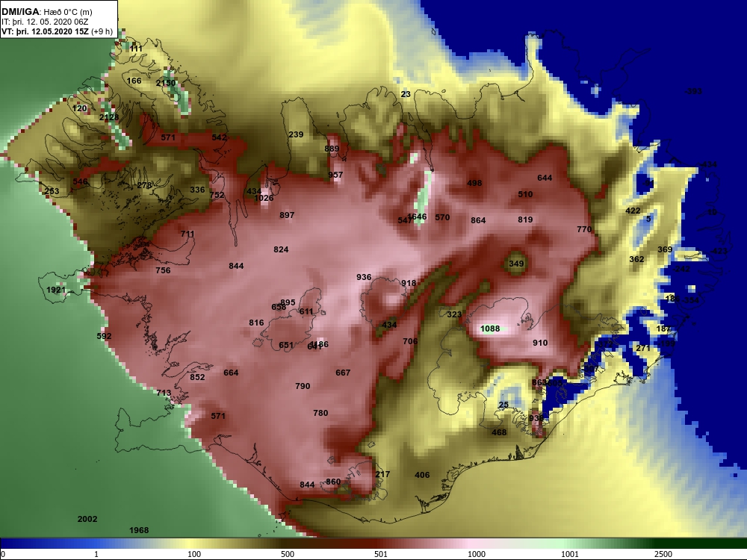
Task: Click the map value 2150
Action: click(166, 83)
